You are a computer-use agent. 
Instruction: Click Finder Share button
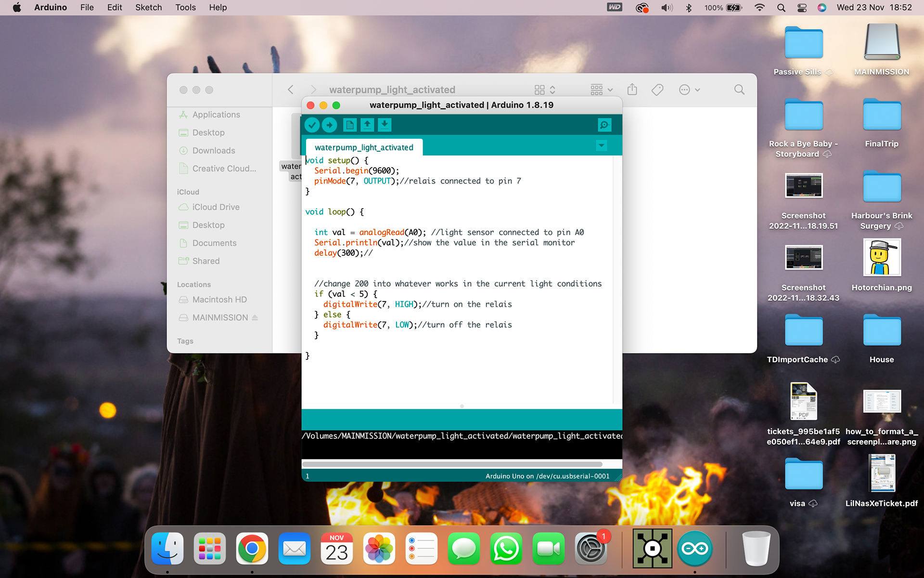(632, 90)
